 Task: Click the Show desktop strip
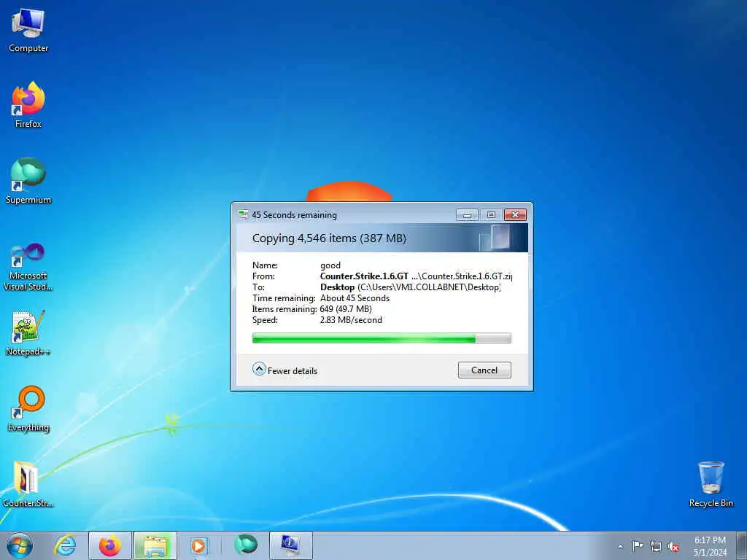pos(742,545)
